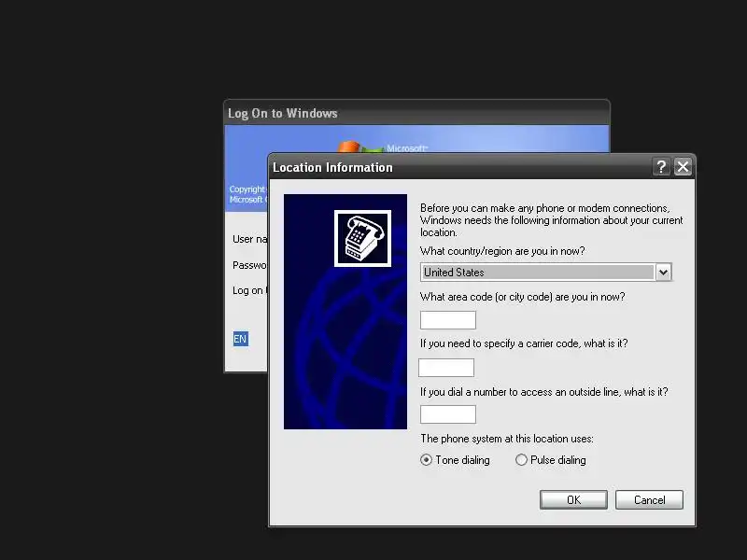Click the help question mark button
The image size is (747, 560).
pyautogui.click(x=661, y=167)
